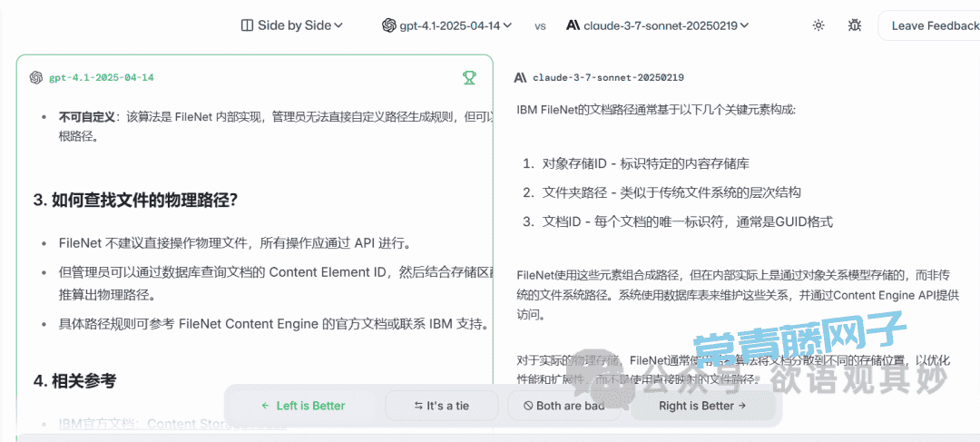The image size is (980, 442).
Task: Open the gpt-4.1-2025-04-14 model selector dropdown
Action: (446, 25)
